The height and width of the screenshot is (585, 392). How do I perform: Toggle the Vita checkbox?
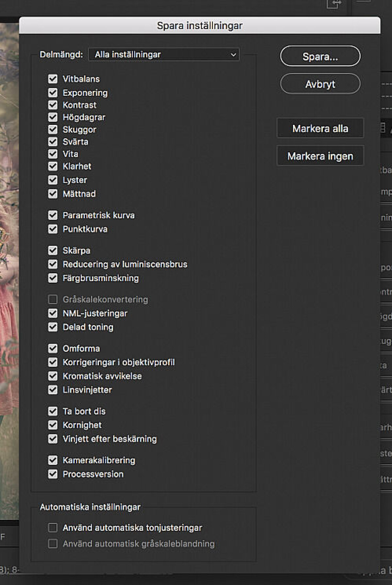tap(53, 154)
